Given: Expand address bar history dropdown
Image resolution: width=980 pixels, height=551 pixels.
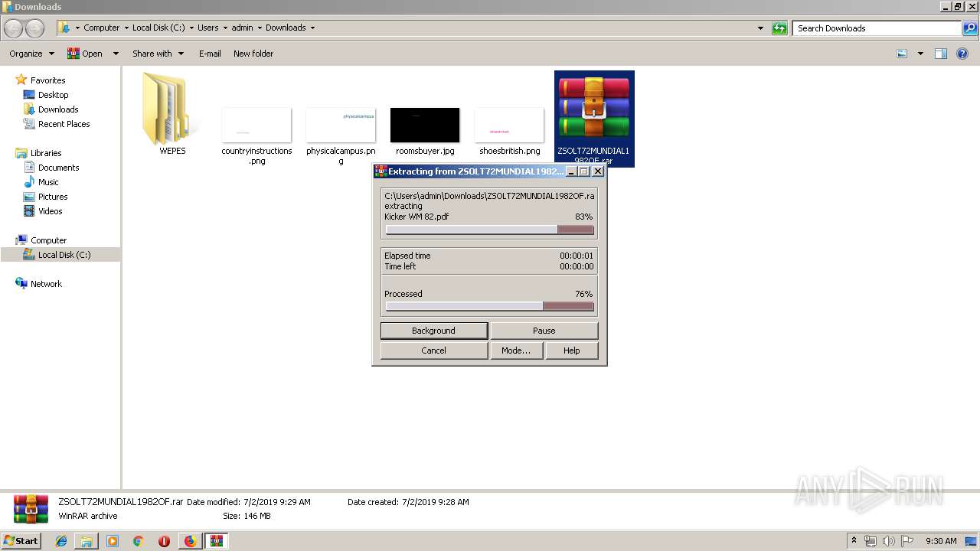Looking at the screenshot, I should tap(760, 28).
